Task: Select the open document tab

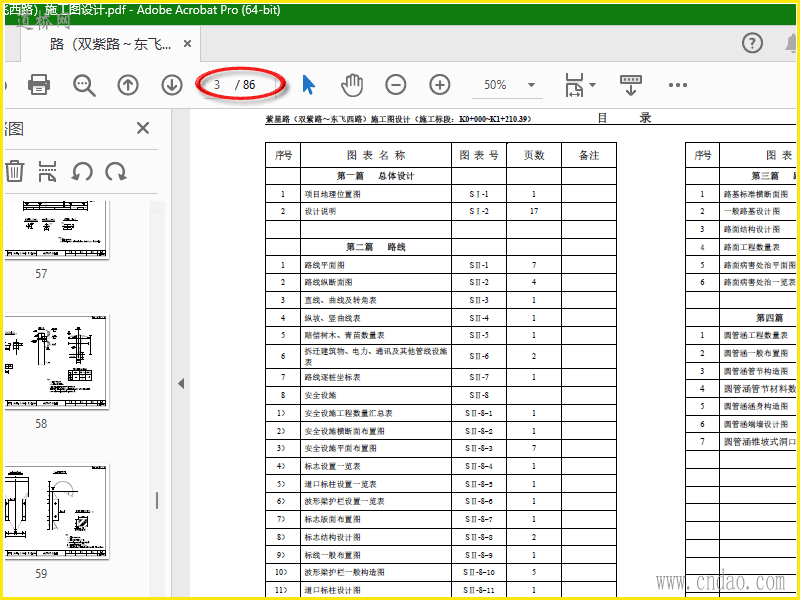Action: [x=111, y=44]
